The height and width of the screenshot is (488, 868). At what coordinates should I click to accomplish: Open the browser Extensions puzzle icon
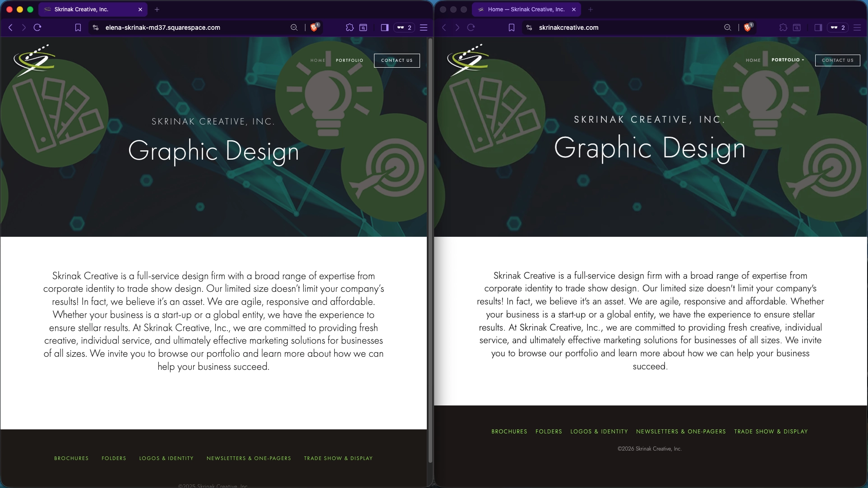pos(782,28)
